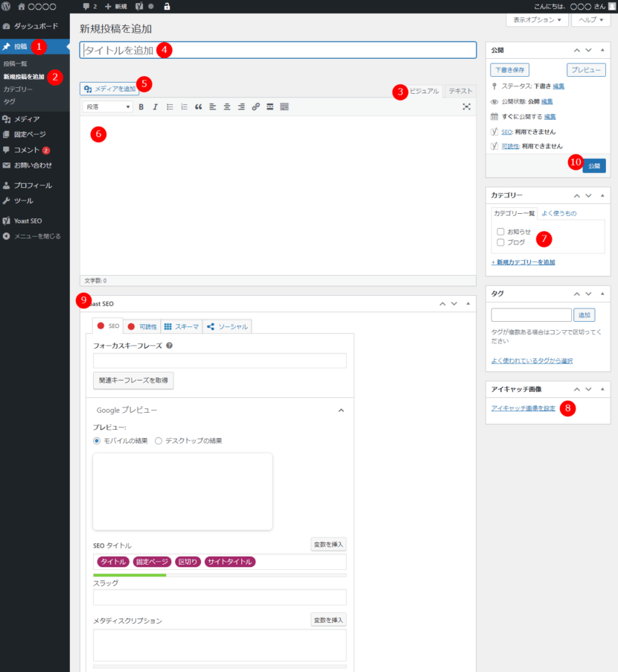The height and width of the screenshot is (672, 618).
Task: Expand the 表示オプション screen options
Action: [x=536, y=20]
